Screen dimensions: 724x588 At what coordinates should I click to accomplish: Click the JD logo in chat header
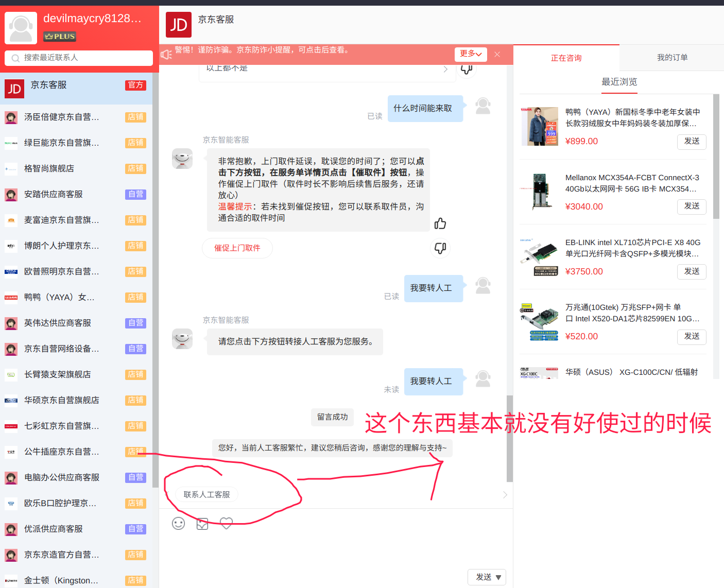click(179, 25)
